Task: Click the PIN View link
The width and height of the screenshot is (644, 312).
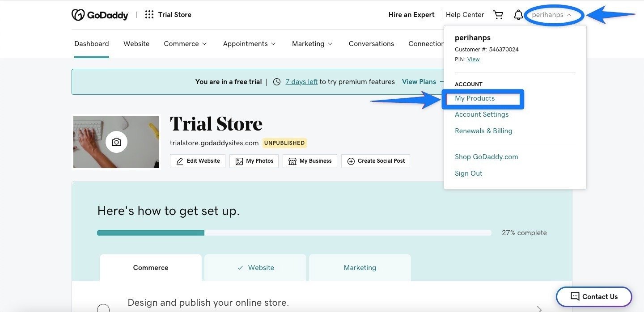Action: 473,59
